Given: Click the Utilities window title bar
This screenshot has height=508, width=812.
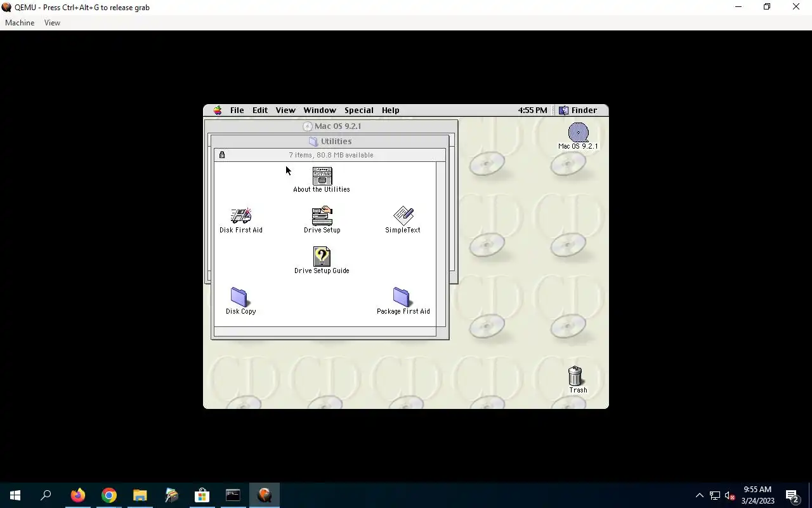Looking at the screenshot, I should click(330, 142).
